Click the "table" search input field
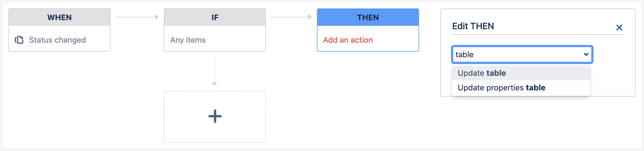Viewport: 644px width, 151px height. coord(516,54)
